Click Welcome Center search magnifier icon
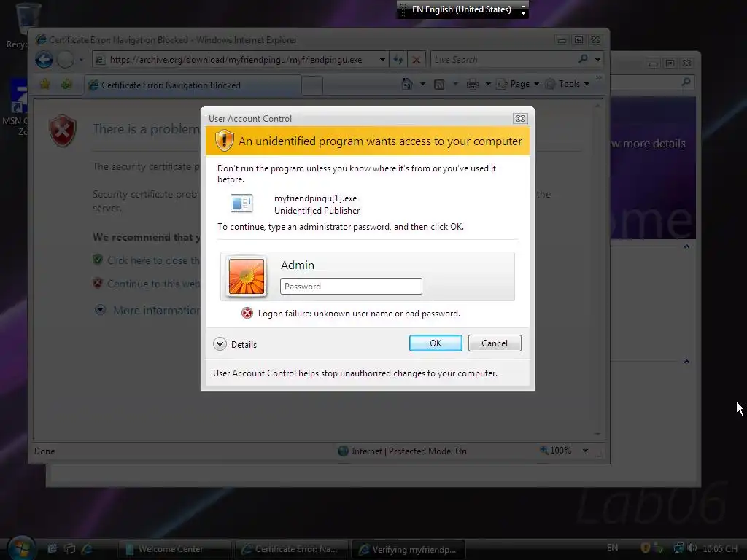Screen dimensions: 747x560 click(x=686, y=82)
